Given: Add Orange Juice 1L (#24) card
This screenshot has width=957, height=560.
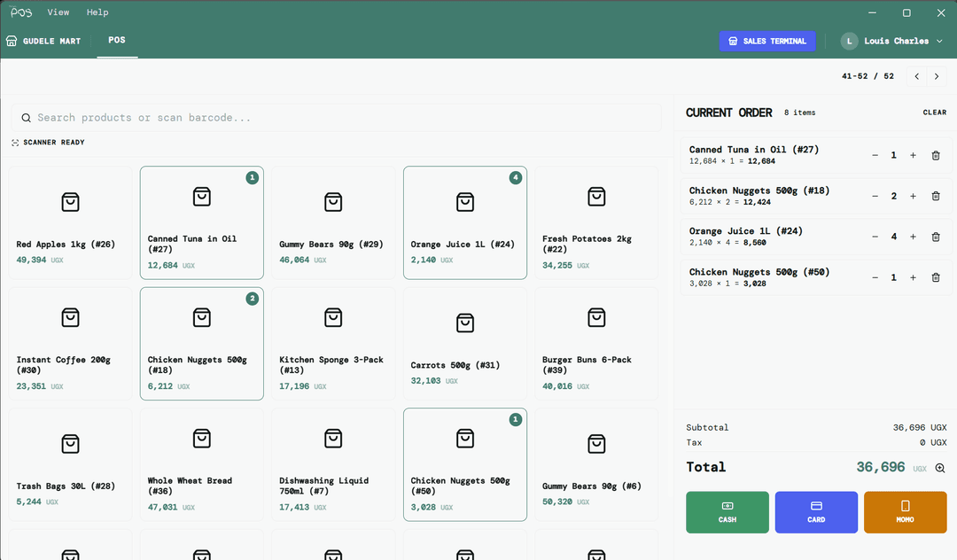Looking at the screenshot, I should pos(465,222).
